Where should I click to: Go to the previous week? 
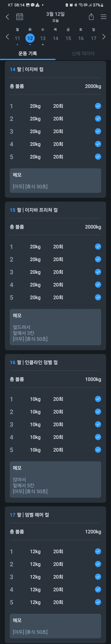click(x=7, y=37)
